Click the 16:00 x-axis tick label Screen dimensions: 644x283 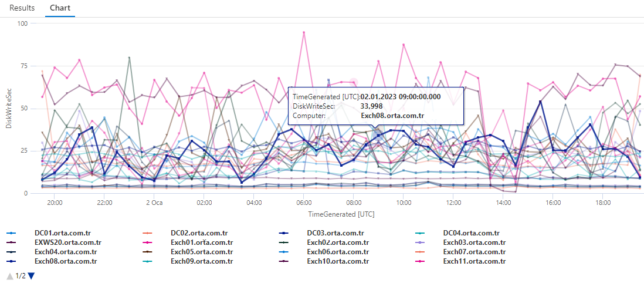coord(553,203)
